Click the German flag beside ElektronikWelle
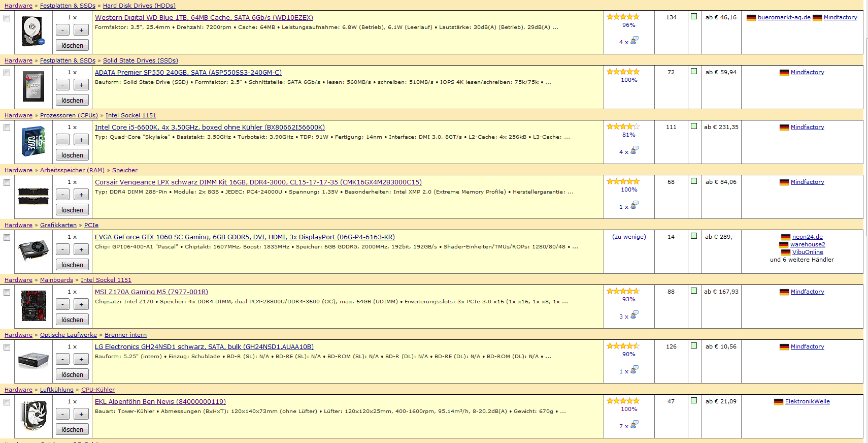Image resolution: width=868 pixels, height=443 pixels. point(779,402)
